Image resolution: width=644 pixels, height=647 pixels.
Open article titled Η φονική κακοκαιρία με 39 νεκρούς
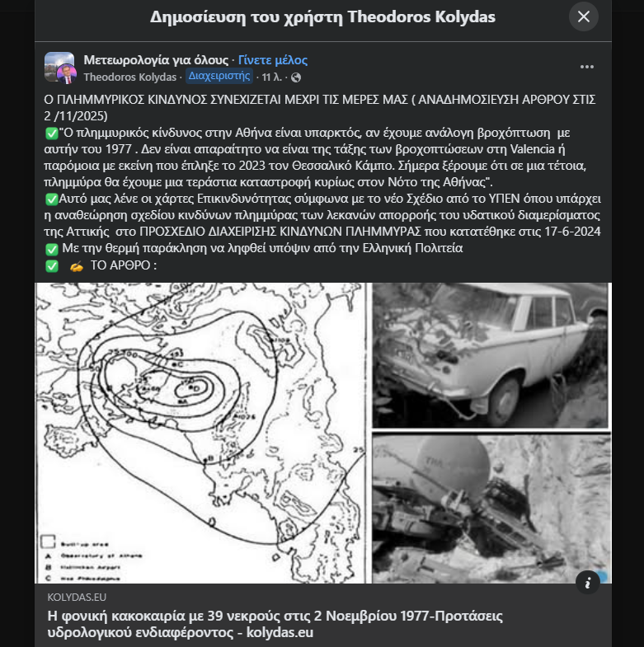tap(275, 624)
